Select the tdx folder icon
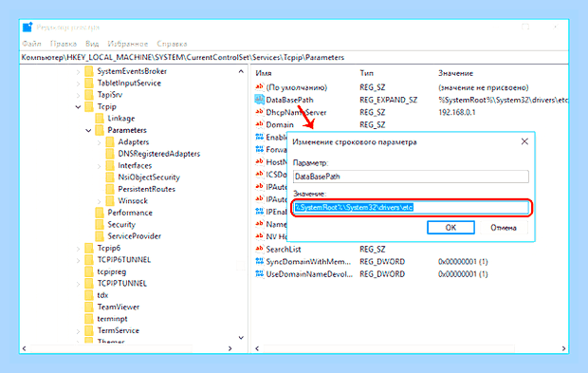This screenshot has height=373, width=588. click(89, 295)
